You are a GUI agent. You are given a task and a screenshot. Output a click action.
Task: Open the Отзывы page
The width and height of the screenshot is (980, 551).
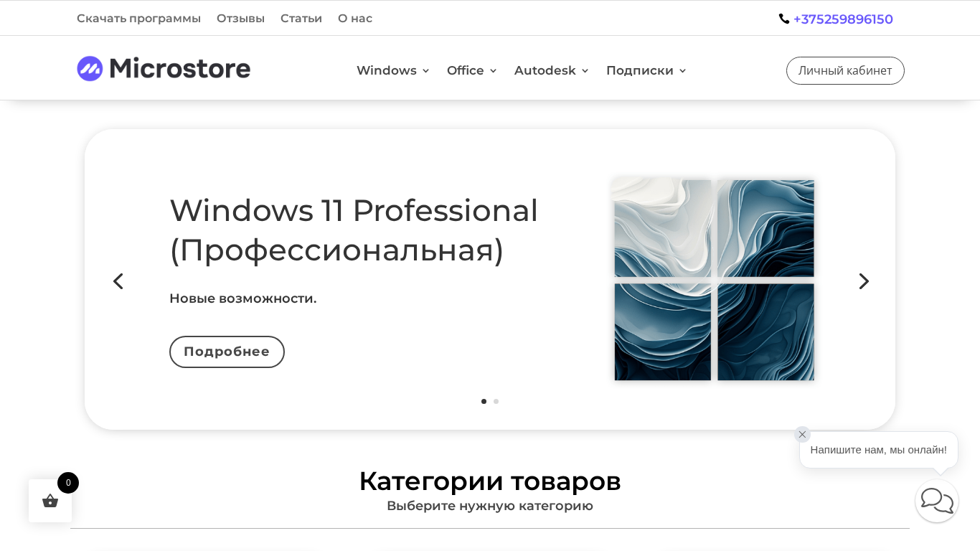(x=240, y=19)
